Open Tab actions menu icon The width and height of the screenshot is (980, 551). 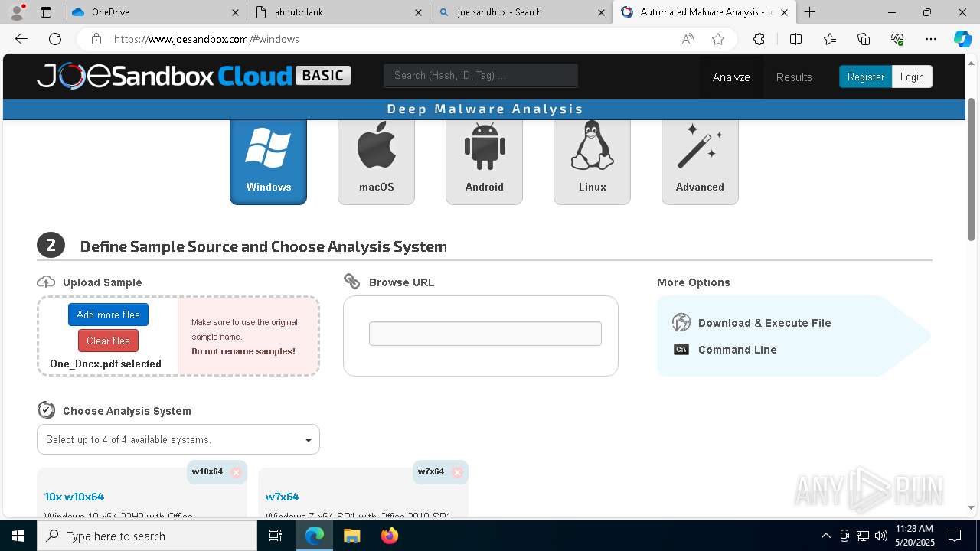coord(46,12)
